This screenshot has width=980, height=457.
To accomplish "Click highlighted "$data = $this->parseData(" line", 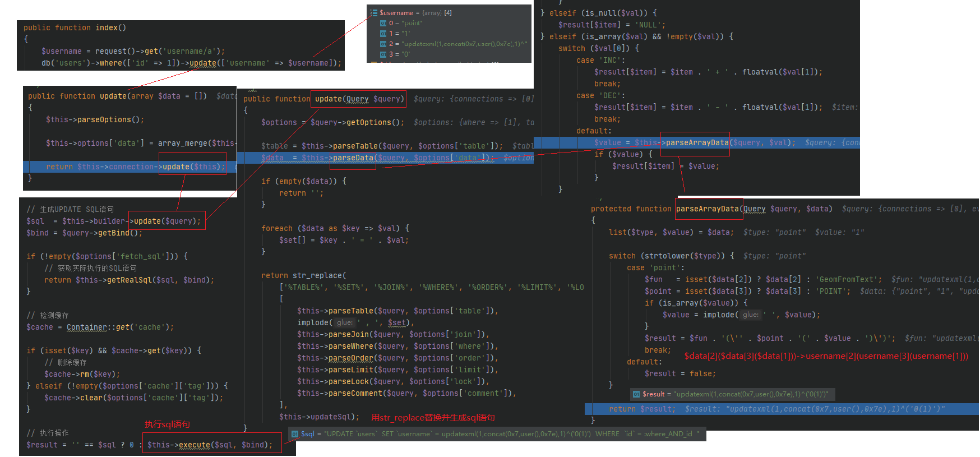I will [385, 158].
